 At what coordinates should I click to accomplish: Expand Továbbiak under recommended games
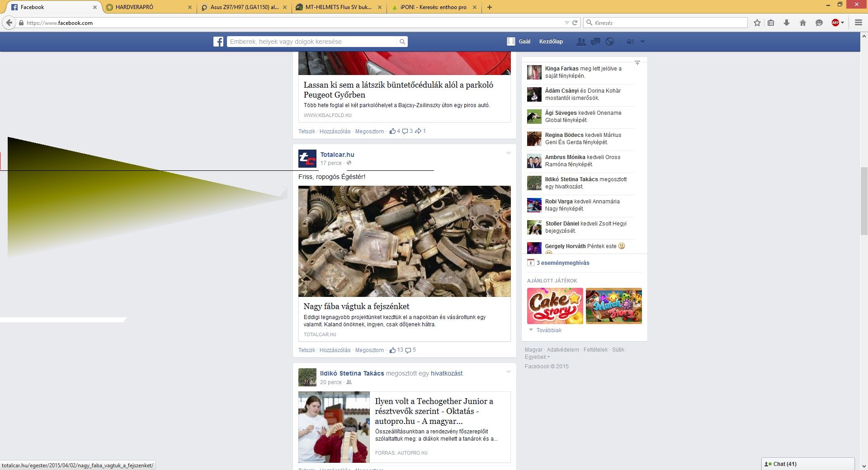pos(545,330)
